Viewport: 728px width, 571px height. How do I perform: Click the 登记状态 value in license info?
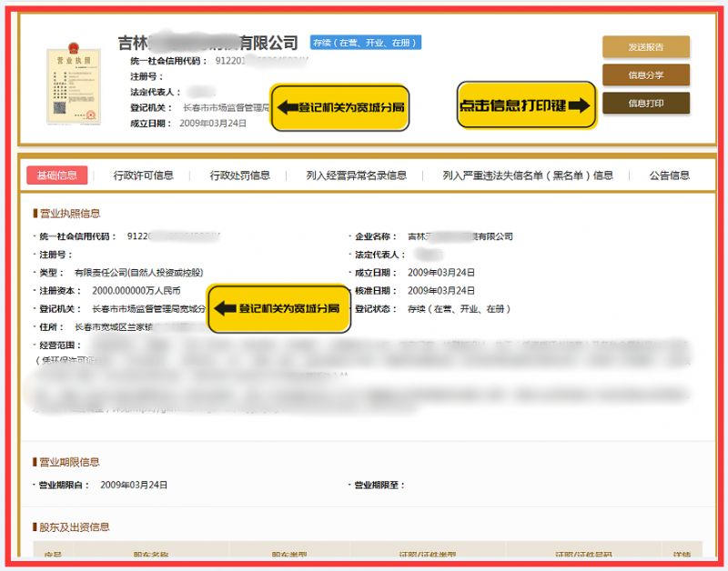(459, 309)
